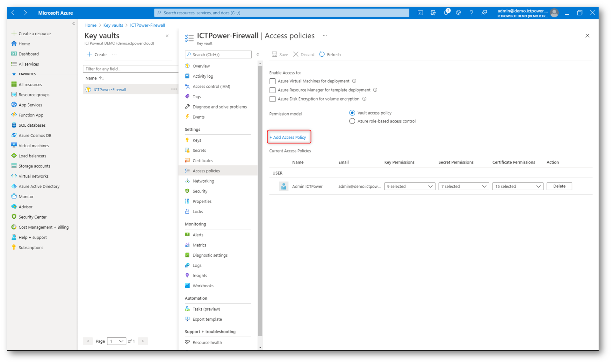Open Azure Active Directory from favorites
Viewport: 612px width, 364px height.
click(39, 186)
